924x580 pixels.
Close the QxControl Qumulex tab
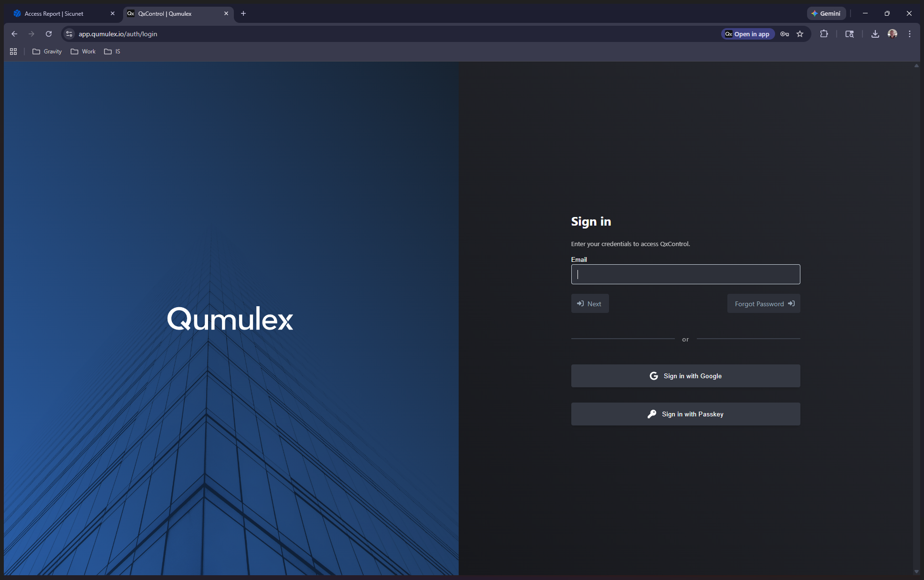(226, 14)
